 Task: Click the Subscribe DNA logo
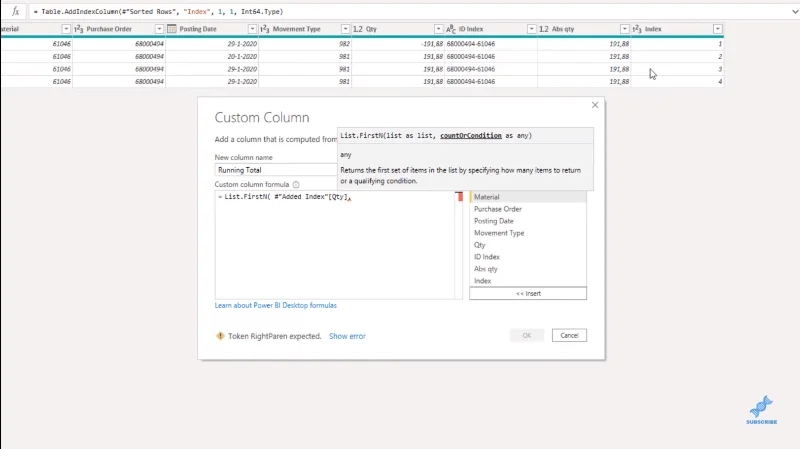pos(761,410)
